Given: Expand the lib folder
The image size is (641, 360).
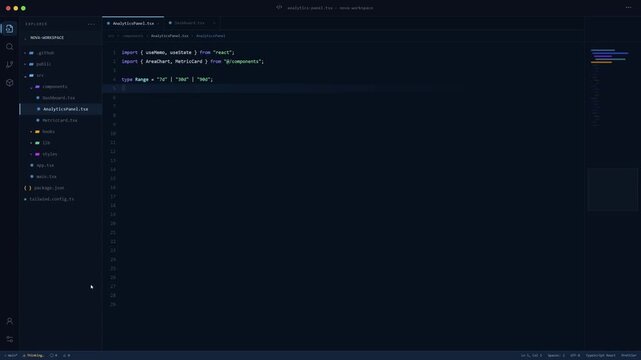Looking at the screenshot, I should 31,143.
